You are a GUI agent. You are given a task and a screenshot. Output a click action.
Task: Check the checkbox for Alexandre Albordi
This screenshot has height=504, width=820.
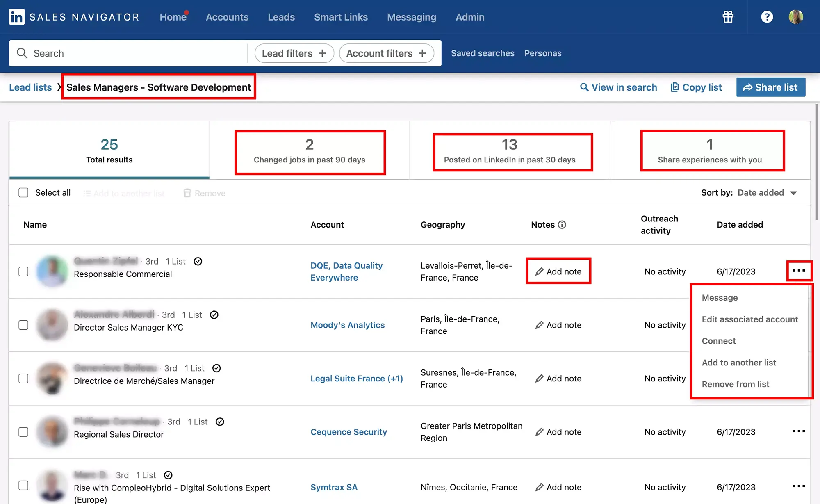23,324
